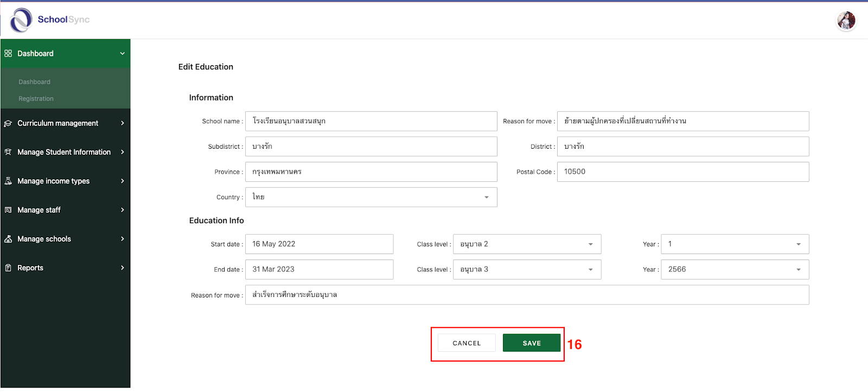Viewport: 868px width, 392px height.
Task: Click the Province input field
Action: pos(371,172)
